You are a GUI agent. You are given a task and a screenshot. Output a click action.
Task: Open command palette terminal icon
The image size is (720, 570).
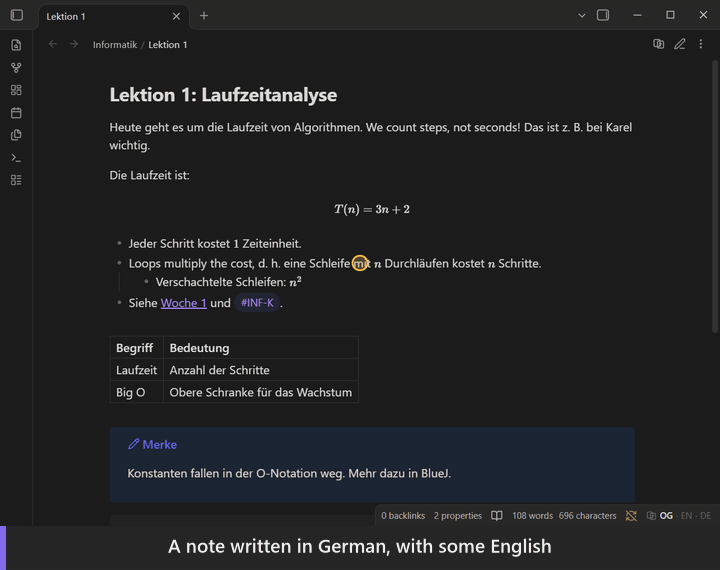(16, 158)
